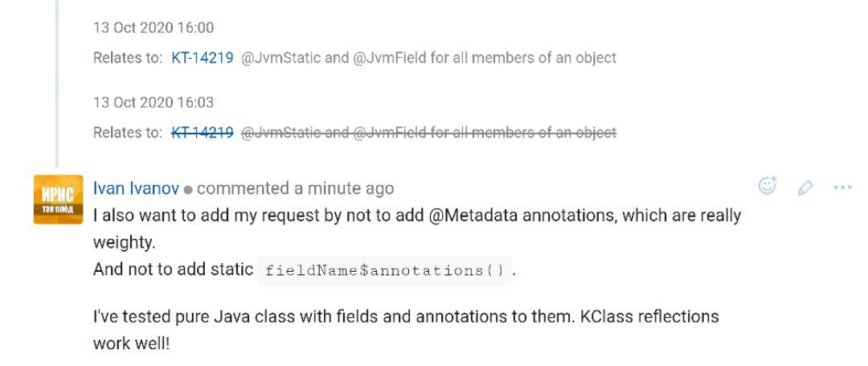Add an emoji reaction to Ivan's comment

click(768, 186)
